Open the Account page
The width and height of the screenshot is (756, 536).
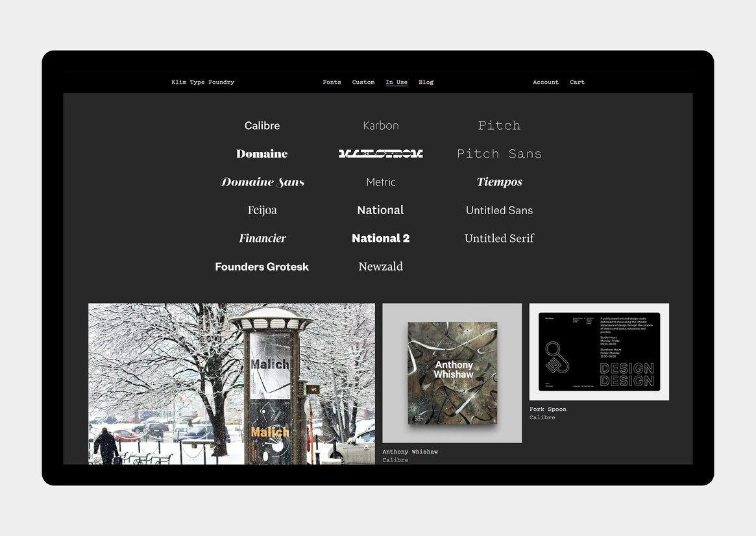(x=545, y=82)
